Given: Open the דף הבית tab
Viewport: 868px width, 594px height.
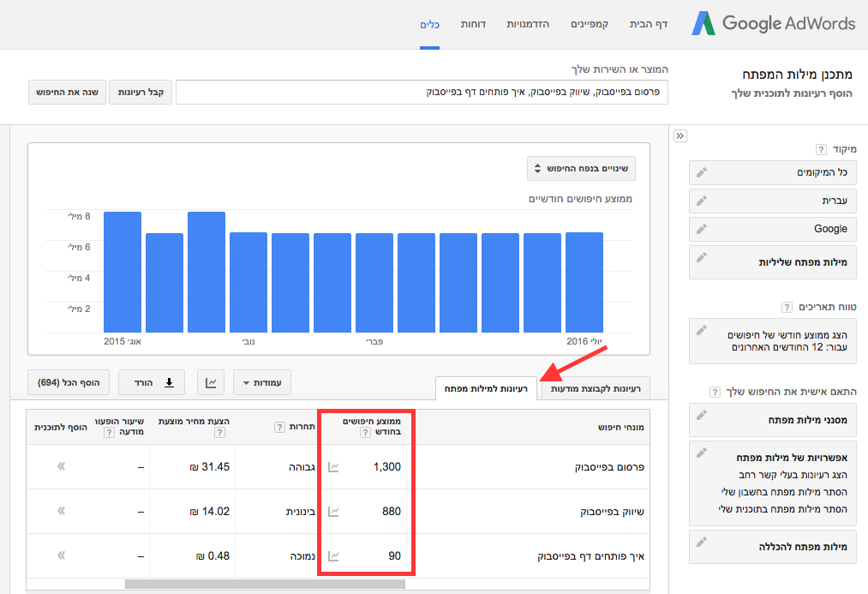Looking at the screenshot, I should (649, 24).
